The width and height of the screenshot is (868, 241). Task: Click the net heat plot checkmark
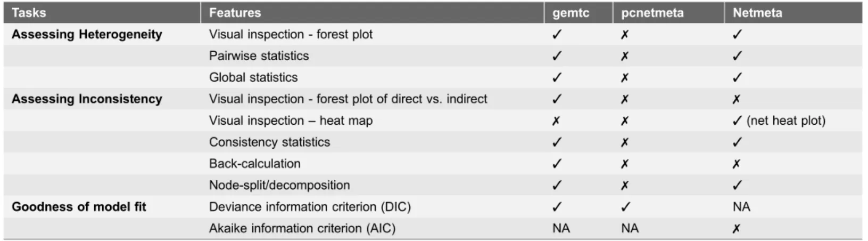click(737, 121)
